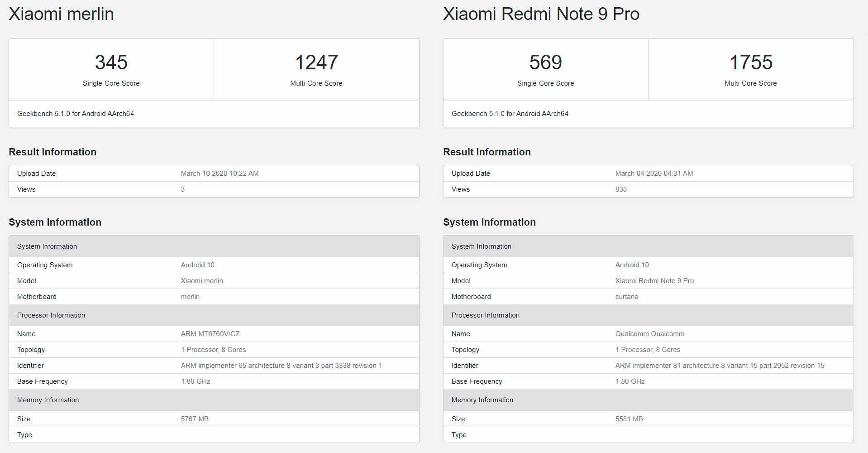
Task: Click the 5581 MB memory size
Action: (x=629, y=419)
